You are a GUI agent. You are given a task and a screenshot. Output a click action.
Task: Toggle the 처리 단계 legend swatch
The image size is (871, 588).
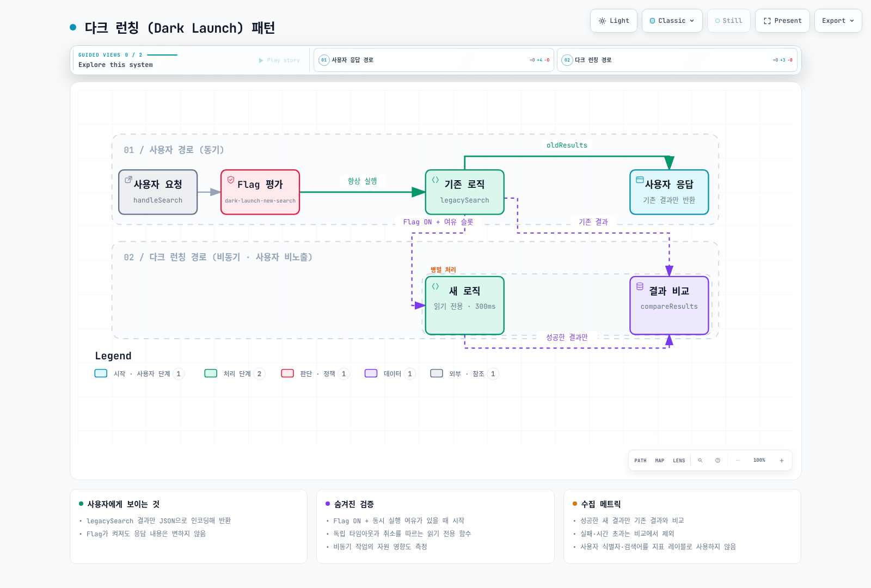tap(211, 373)
